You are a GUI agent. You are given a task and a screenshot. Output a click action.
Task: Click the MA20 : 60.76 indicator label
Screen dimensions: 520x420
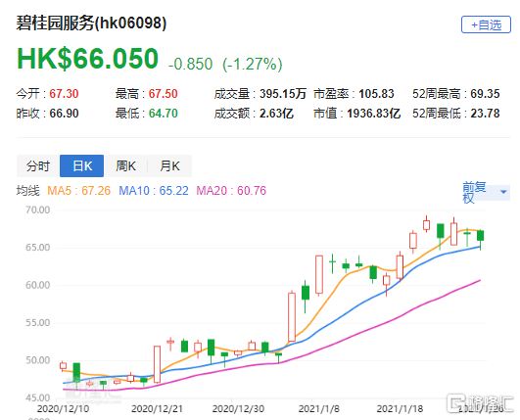(x=231, y=191)
